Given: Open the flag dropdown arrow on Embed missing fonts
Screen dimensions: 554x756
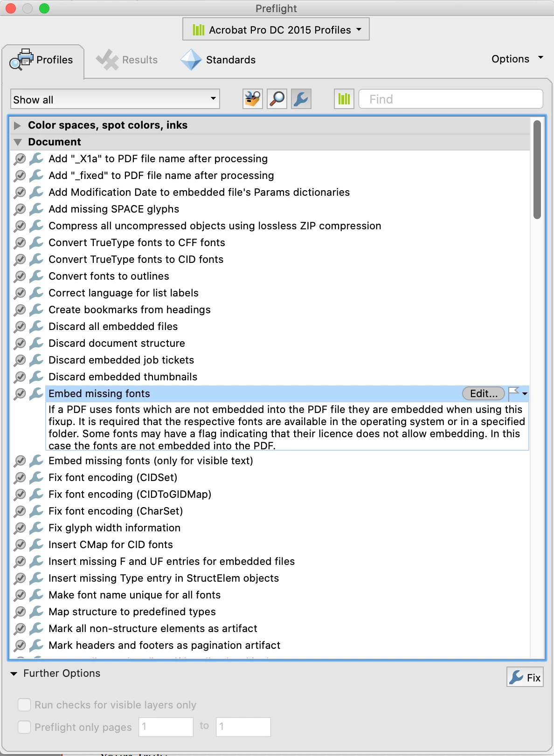Looking at the screenshot, I should point(525,394).
